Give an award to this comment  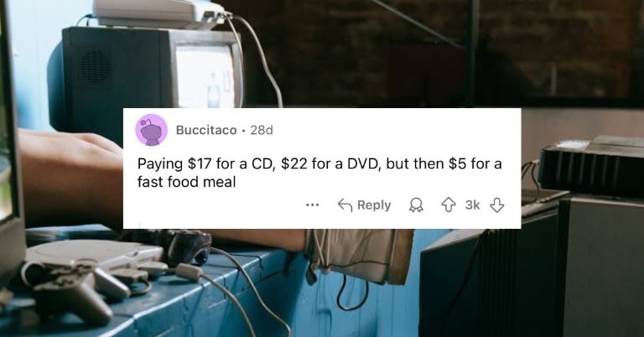coord(416,205)
